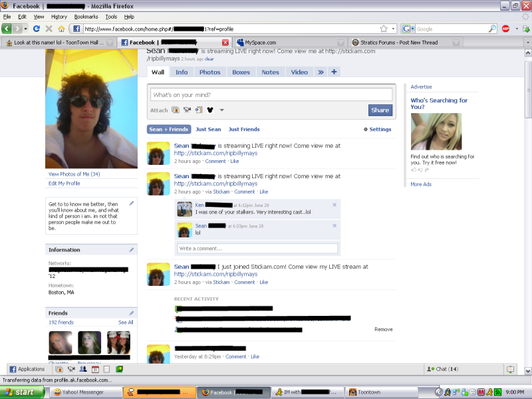
Task: Click View Photos of Me (34)
Action: click(74, 174)
